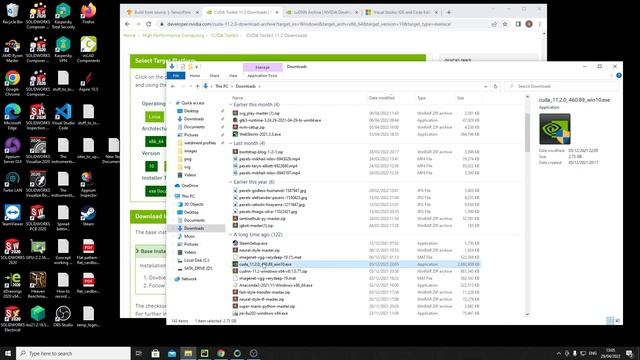Viewport: 640px width, 360px height.
Task: Collapse the 'Last month' group
Action: tap(230, 143)
